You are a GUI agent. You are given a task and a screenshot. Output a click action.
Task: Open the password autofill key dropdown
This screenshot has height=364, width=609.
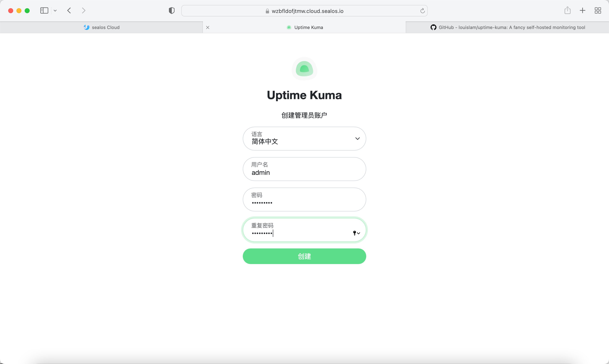(356, 233)
